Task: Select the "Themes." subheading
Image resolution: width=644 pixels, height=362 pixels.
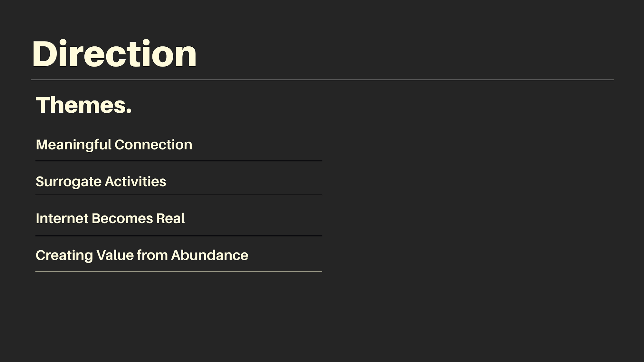Action: coord(84,105)
